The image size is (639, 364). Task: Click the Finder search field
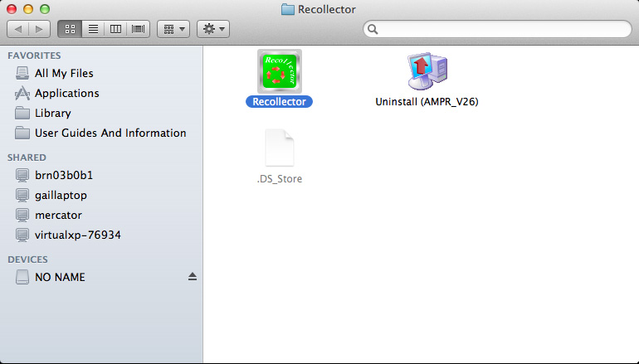click(497, 29)
